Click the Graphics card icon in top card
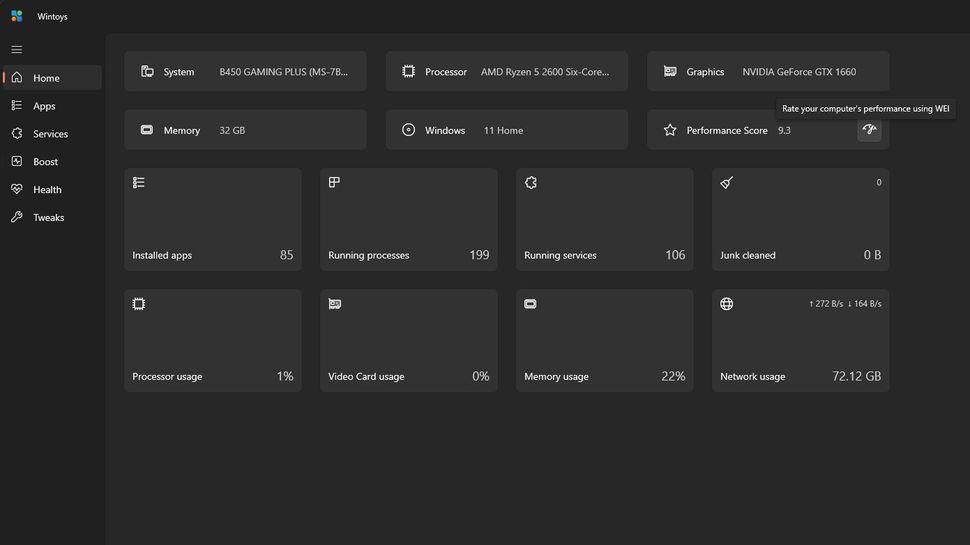The width and height of the screenshot is (970, 545). pyautogui.click(x=670, y=71)
